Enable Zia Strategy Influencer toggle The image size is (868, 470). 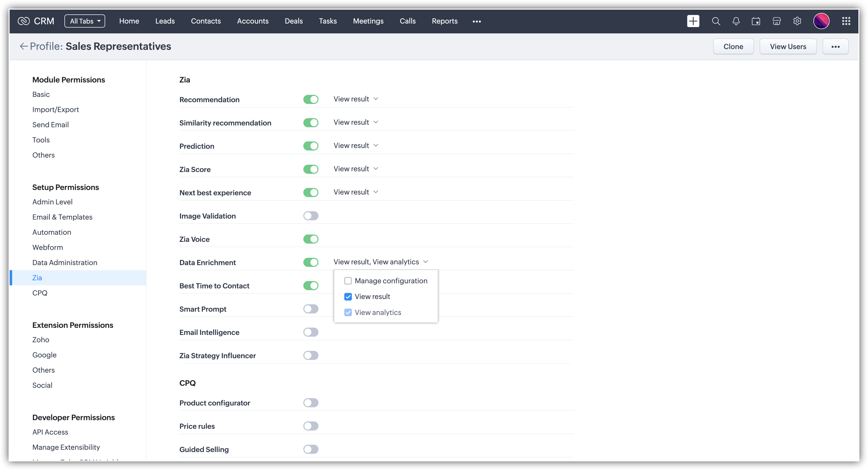coord(311,355)
